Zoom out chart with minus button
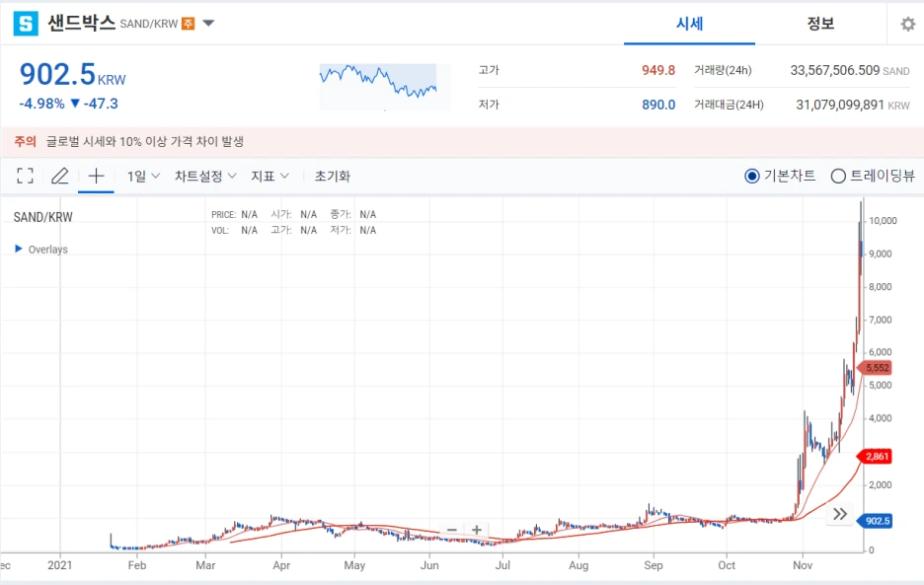 pyautogui.click(x=452, y=530)
